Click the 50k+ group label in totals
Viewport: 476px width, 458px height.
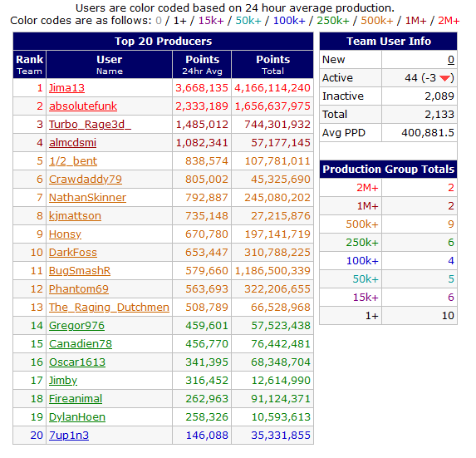pos(366,278)
